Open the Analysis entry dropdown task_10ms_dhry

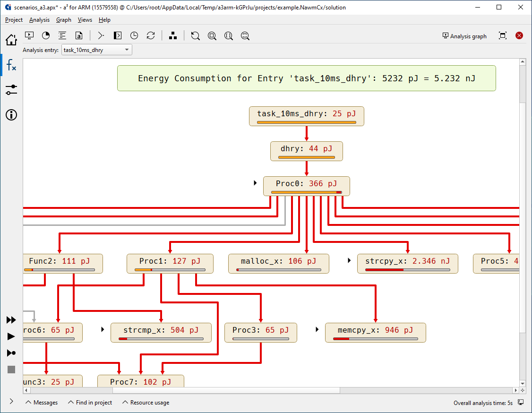tap(97, 50)
